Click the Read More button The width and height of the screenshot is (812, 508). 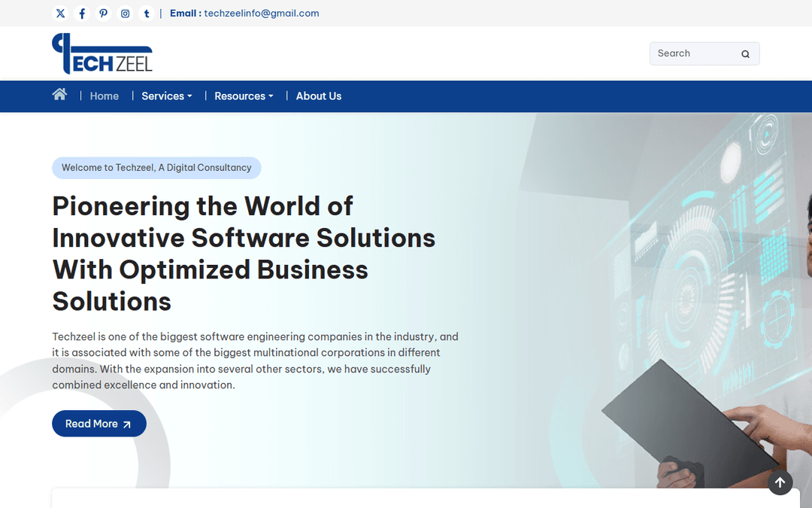click(x=99, y=424)
